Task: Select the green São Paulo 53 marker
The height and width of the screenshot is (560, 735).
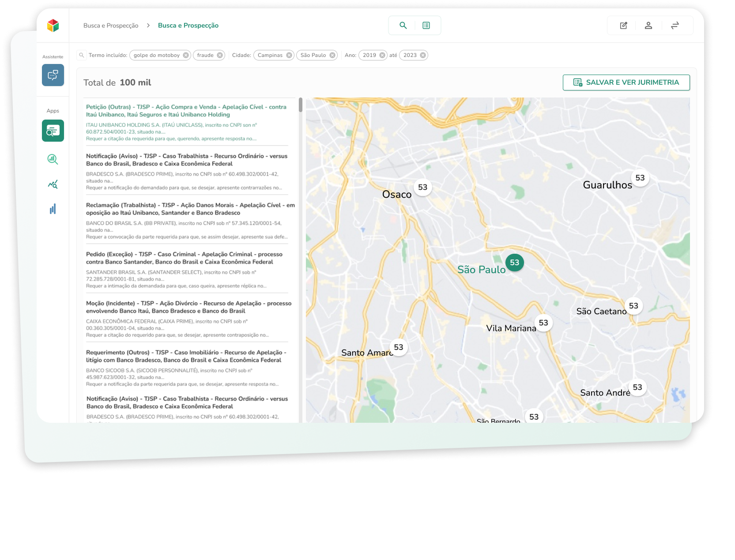Action: pos(515,263)
